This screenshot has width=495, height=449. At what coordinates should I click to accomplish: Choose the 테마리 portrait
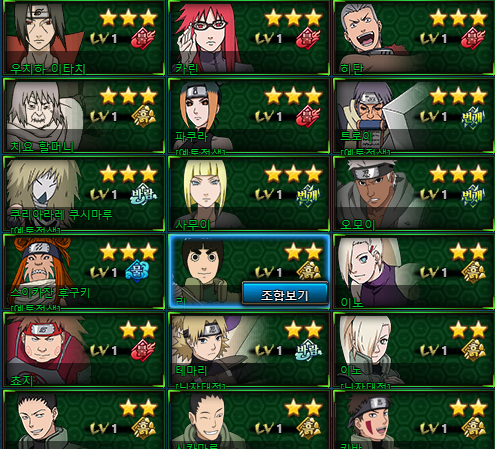click(x=209, y=350)
